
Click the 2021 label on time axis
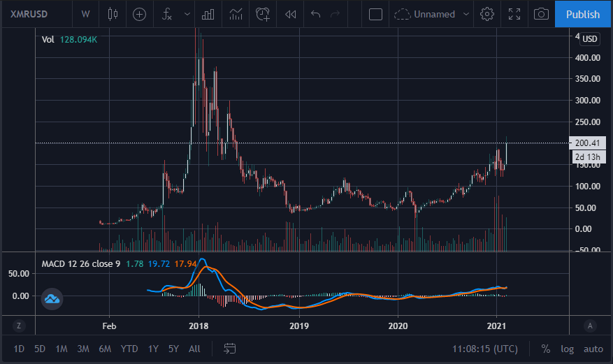(496, 326)
